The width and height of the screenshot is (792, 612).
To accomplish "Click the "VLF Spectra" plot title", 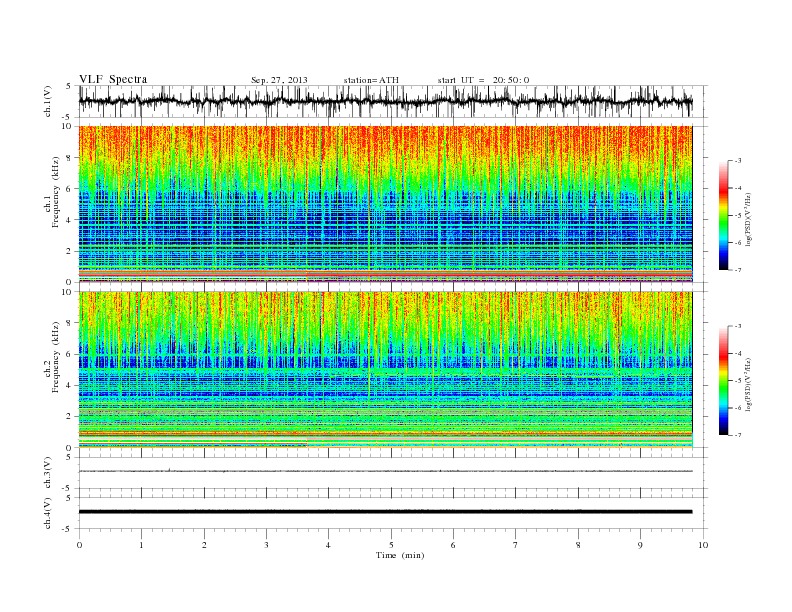I will pos(113,79).
